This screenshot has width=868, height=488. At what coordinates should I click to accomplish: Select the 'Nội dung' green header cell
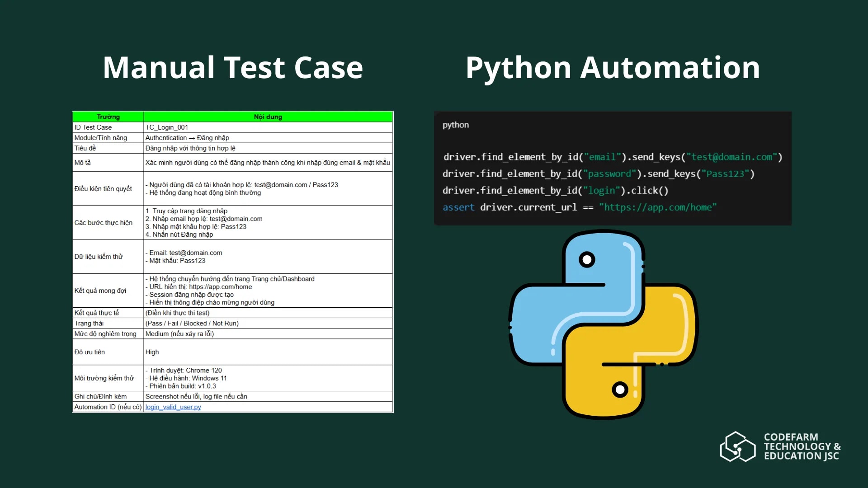(x=268, y=117)
